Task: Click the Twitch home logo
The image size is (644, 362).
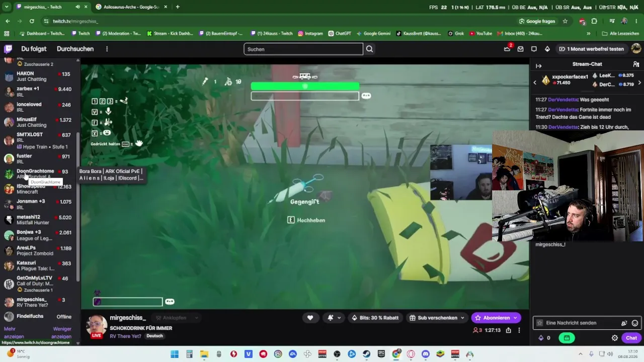Action: [x=8, y=49]
